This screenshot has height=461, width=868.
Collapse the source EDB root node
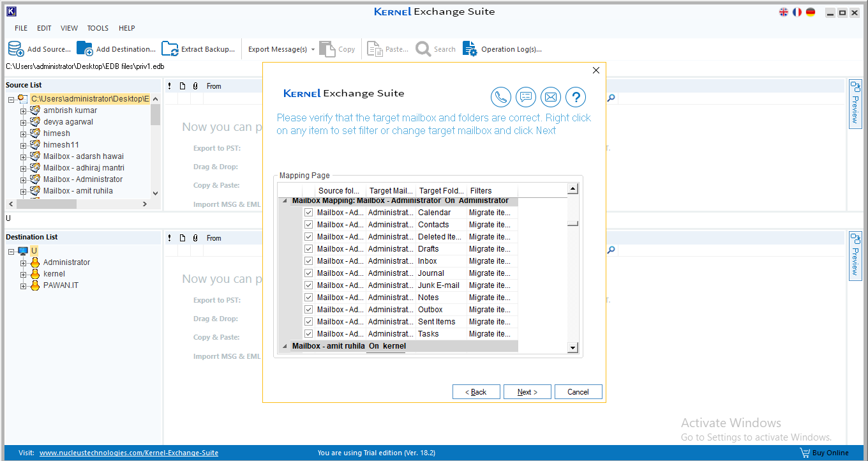coord(11,100)
